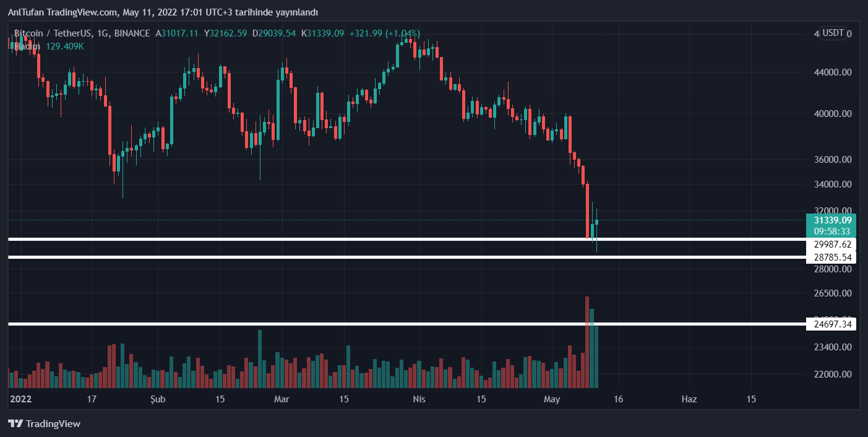
Task: Select the 29987.62 horizontal line price label
Action: [832, 244]
